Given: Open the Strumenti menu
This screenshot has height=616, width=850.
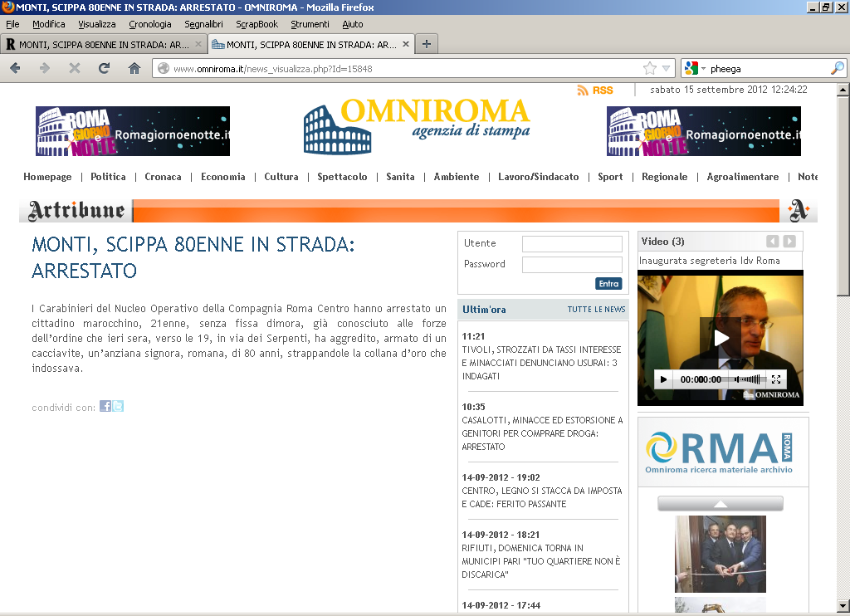Looking at the screenshot, I should point(310,24).
